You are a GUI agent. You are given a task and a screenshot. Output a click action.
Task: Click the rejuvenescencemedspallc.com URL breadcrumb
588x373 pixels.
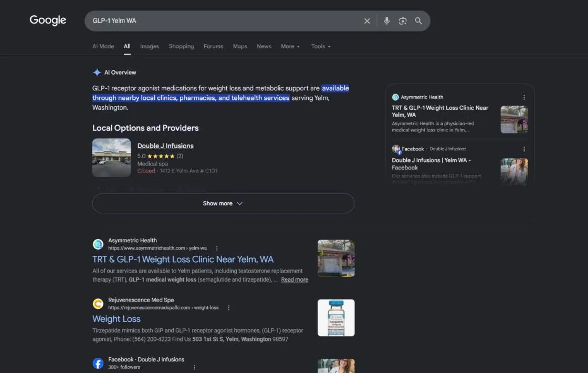coord(163,308)
